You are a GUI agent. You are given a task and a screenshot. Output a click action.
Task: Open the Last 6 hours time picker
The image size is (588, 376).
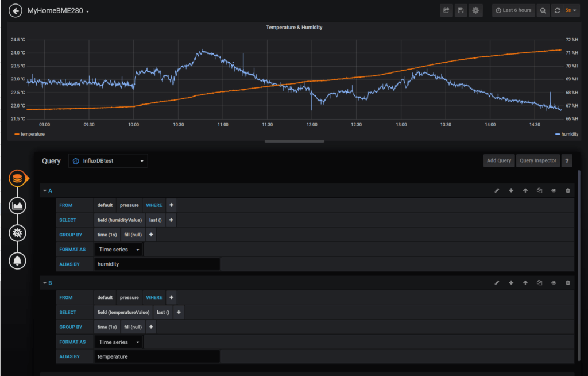(x=513, y=10)
